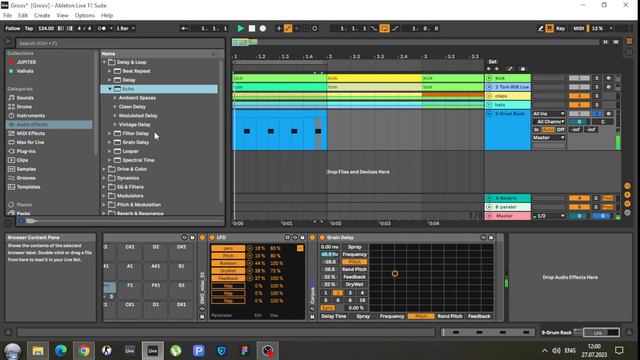Toggle the metronome
640x360 pixels.
click(102, 28)
